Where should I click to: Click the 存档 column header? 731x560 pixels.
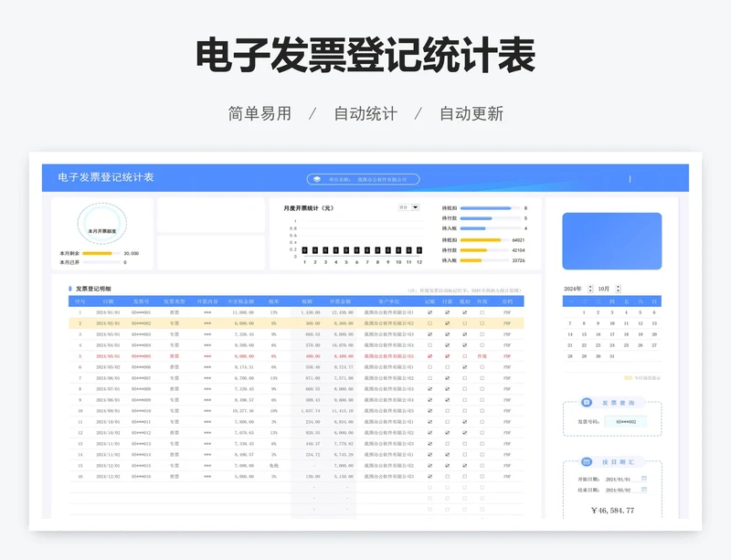point(507,301)
